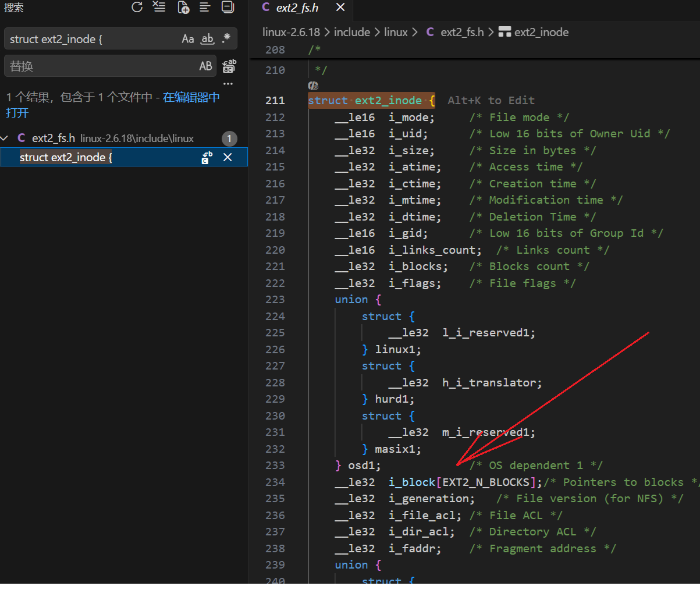Screen dimensions: 700x593
Task: Click the 'Alt+K to Edit' hint
Action: [491, 101]
